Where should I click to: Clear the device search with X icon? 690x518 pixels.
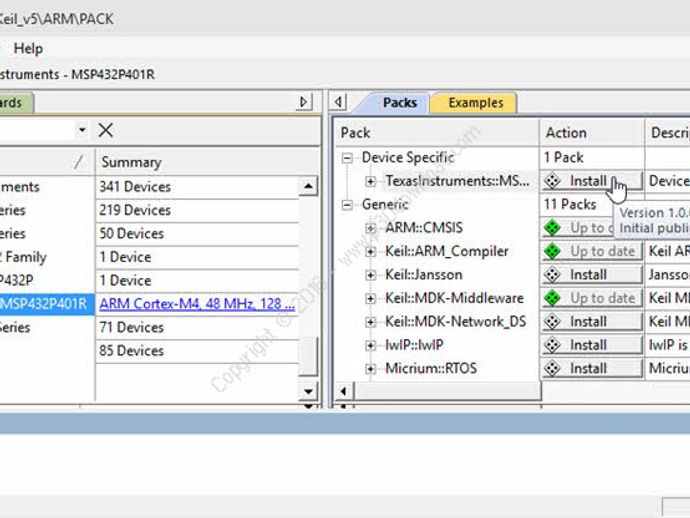click(x=106, y=130)
